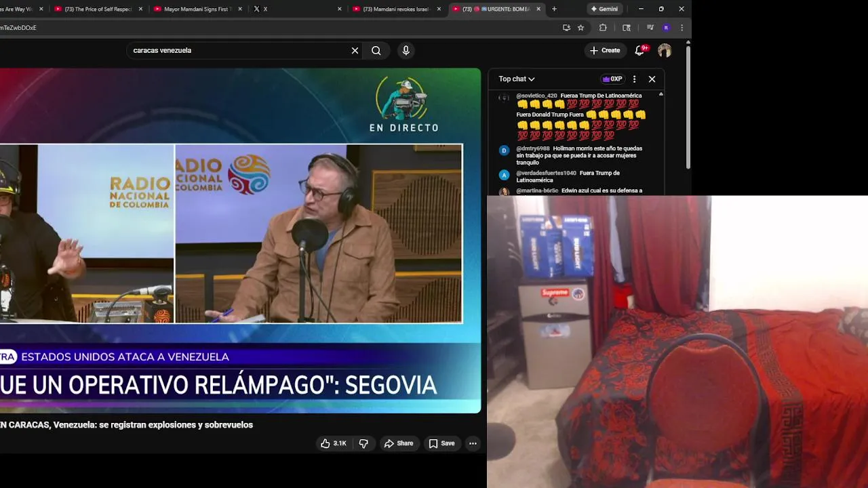Bookmark this page with the star
The width and height of the screenshot is (868, 488).
[x=581, y=28]
